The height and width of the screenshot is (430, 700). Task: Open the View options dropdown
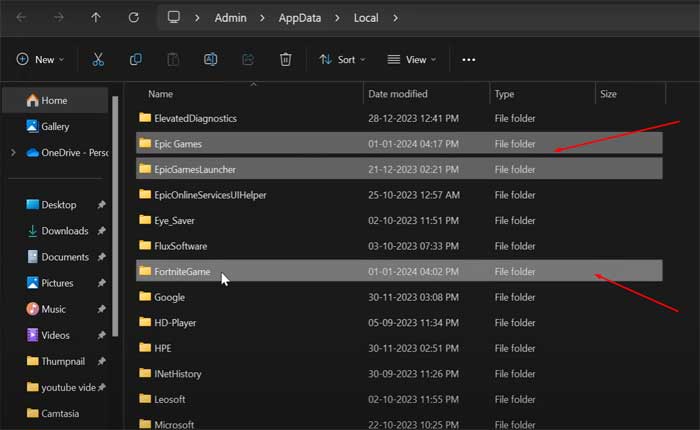point(412,60)
